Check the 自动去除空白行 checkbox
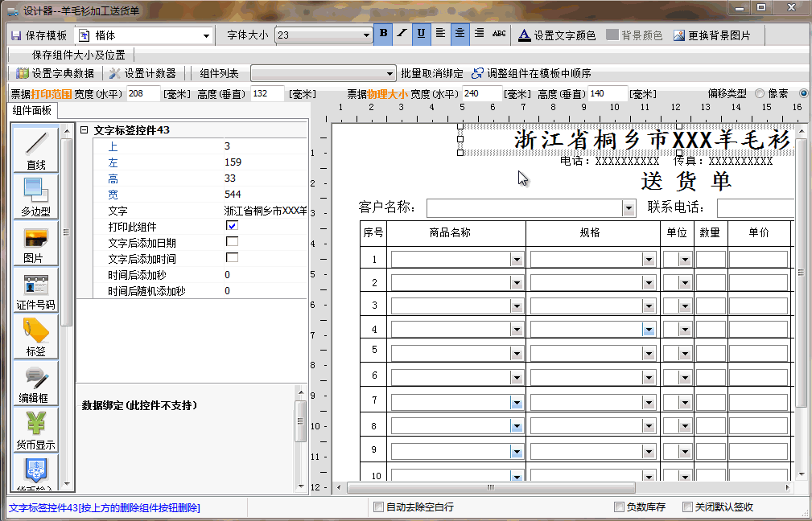The height and width of the screenshot is (521, 812). 378,507
